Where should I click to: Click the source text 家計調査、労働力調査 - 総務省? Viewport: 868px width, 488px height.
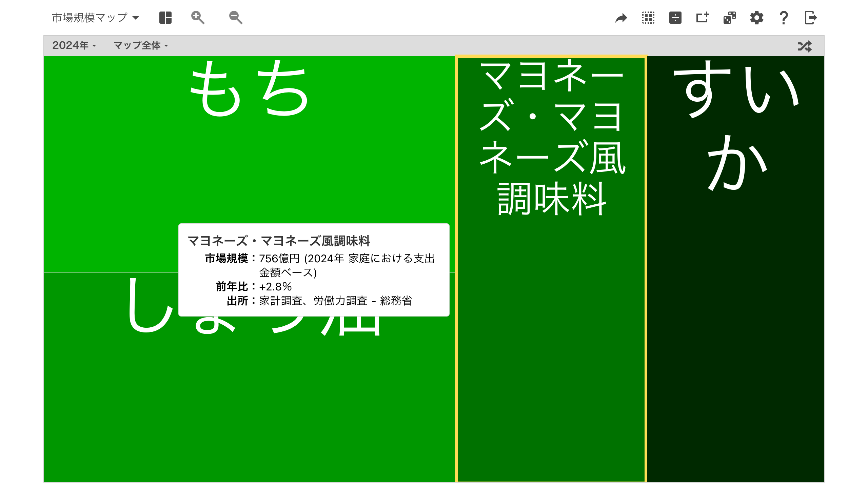[336, 301]
